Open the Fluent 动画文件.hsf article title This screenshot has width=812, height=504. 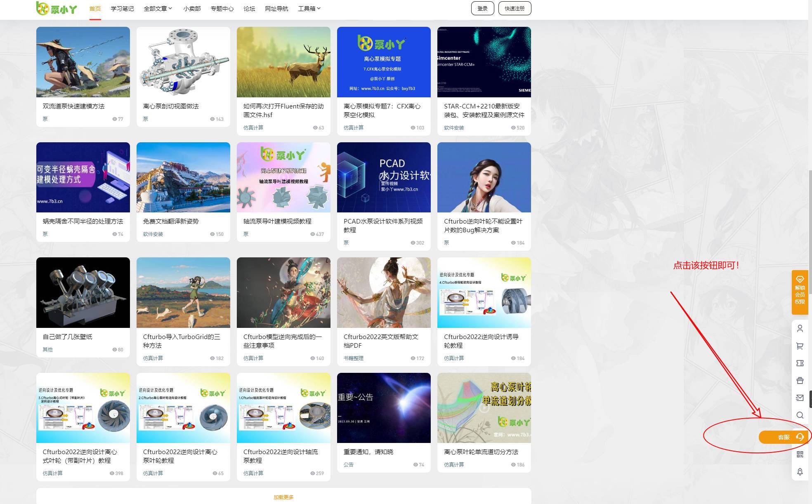coord(283,111)
